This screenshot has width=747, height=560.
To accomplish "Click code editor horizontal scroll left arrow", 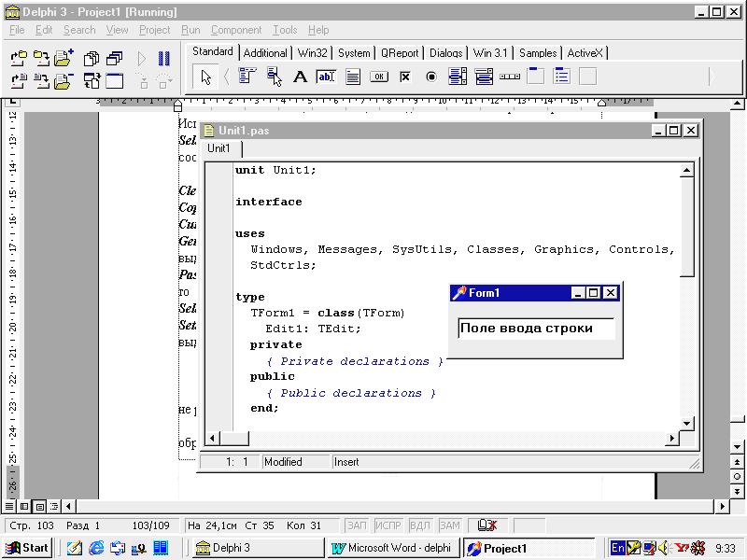I will (x=213, y=438).
